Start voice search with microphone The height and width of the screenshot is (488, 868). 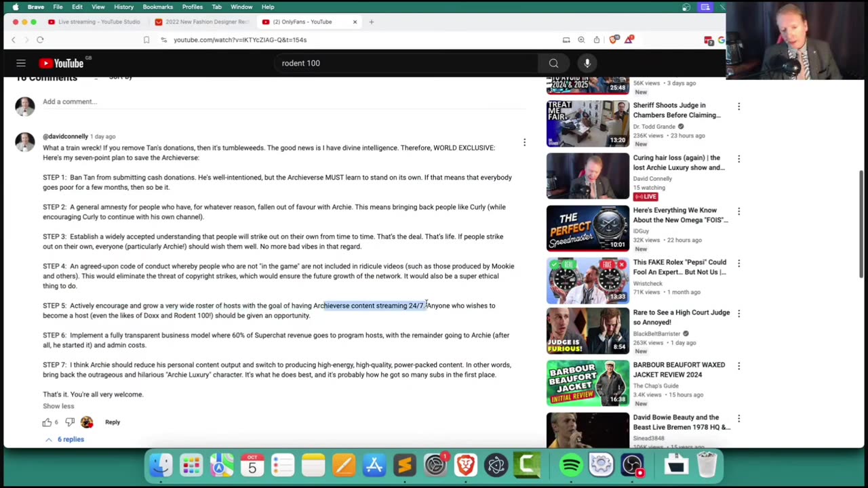587,63
